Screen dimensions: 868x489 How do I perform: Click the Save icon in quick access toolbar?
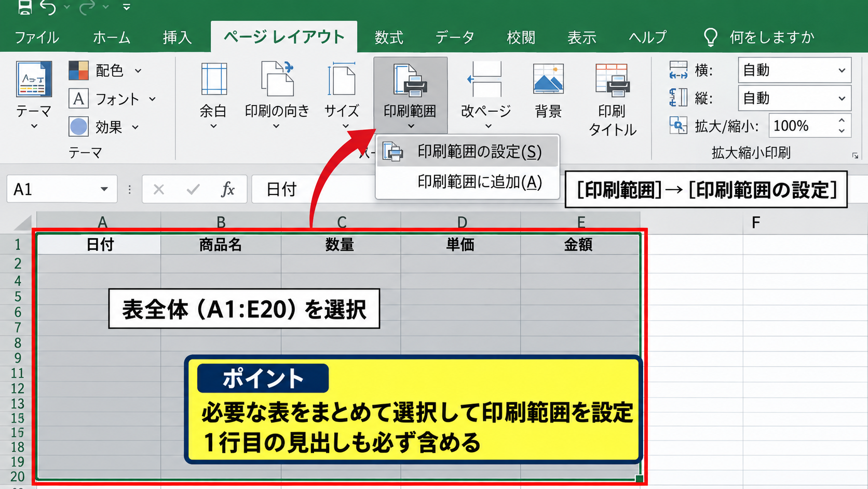coord(25,7)
